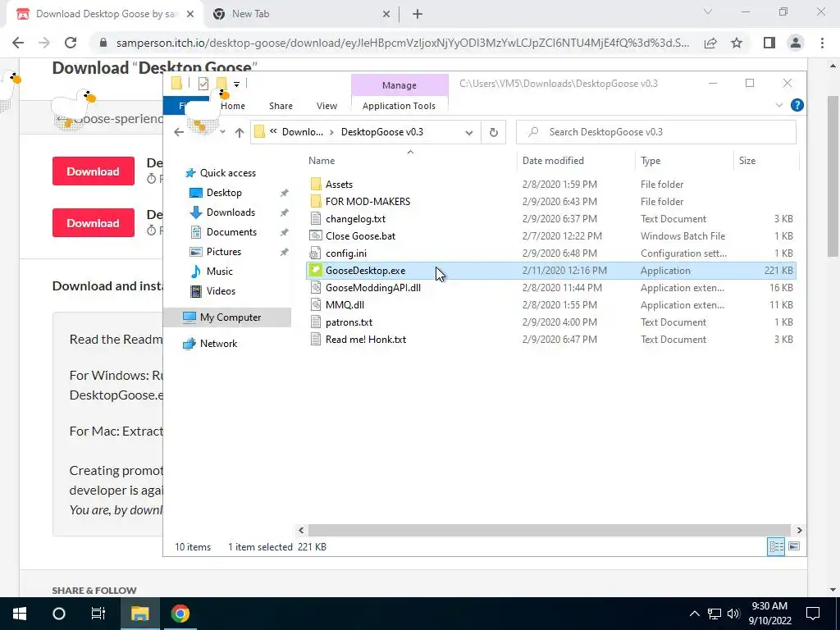This screenshot has height=630, width=840.
Task: Open Downloads in navigation pane
Action: click(231, 212)
